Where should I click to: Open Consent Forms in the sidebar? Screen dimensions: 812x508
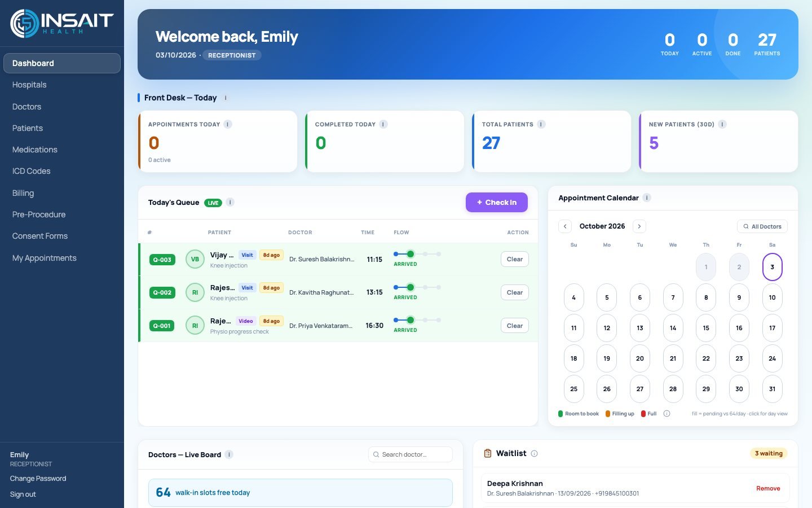pyautogui.click(x=62, y=236)
